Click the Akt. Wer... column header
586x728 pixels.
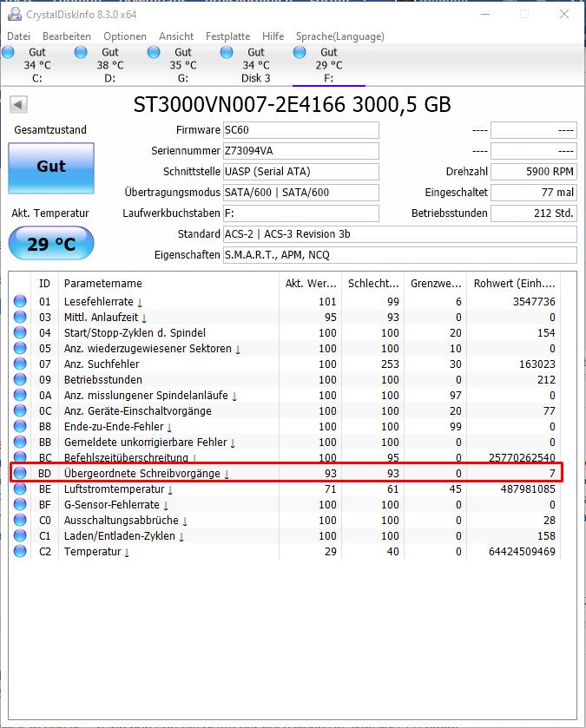tap(310, 283)
